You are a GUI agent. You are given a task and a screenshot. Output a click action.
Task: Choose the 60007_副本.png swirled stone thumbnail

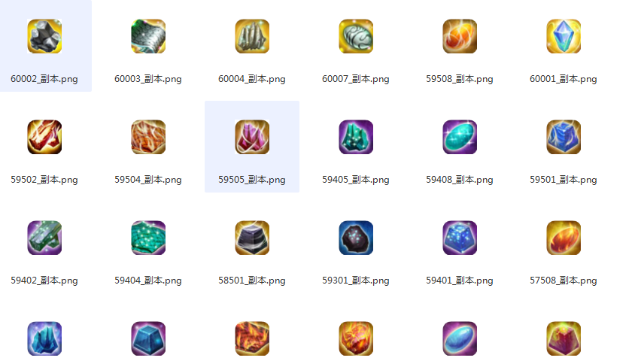coord(356,36)
